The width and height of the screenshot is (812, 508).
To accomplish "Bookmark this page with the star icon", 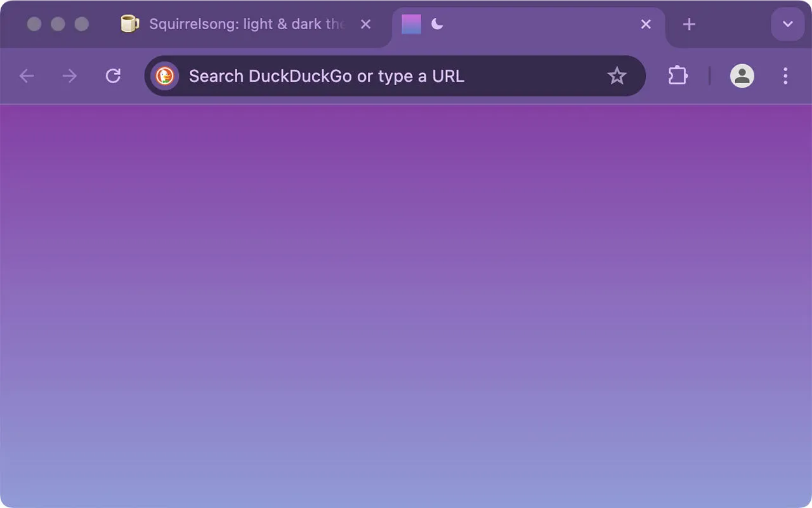I will click(x=617, y=76).
